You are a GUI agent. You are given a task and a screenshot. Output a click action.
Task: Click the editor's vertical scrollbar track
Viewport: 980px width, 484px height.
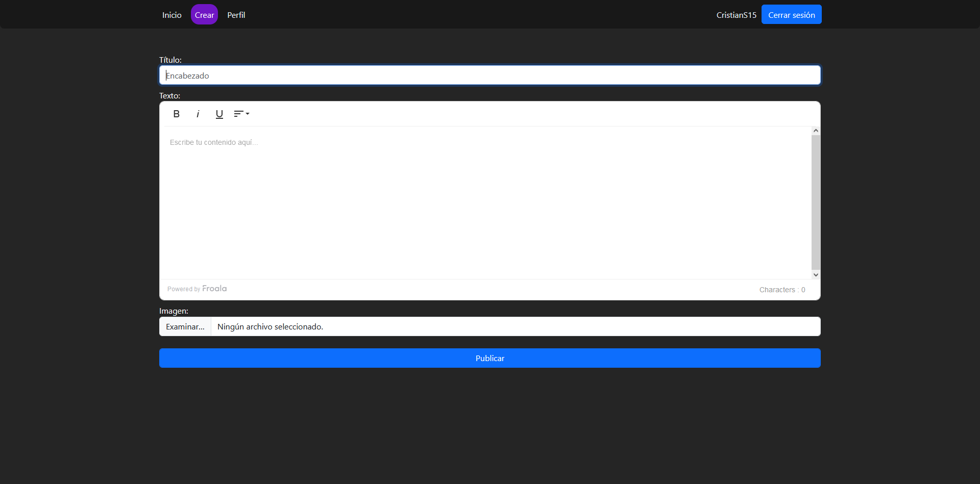point(816,204)
